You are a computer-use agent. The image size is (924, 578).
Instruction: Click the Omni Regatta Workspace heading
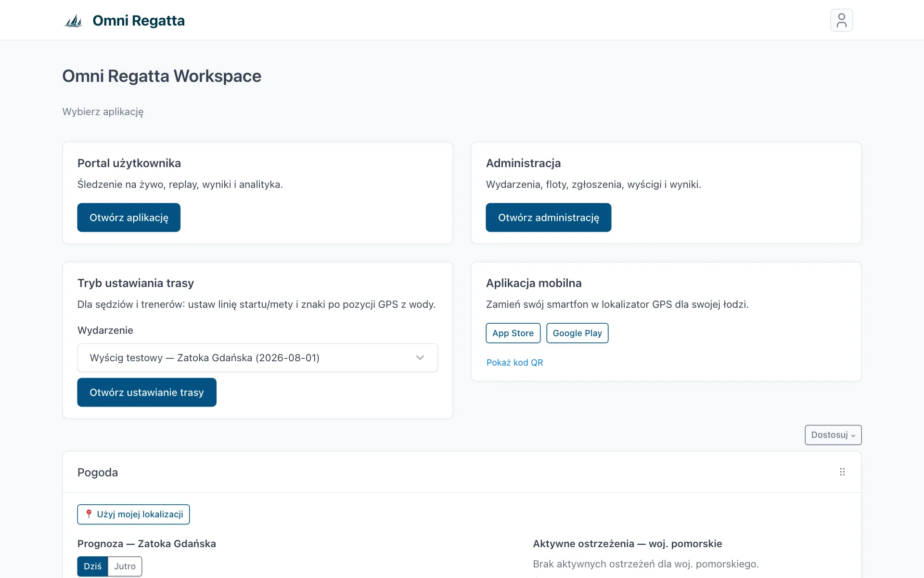point(162,76)
